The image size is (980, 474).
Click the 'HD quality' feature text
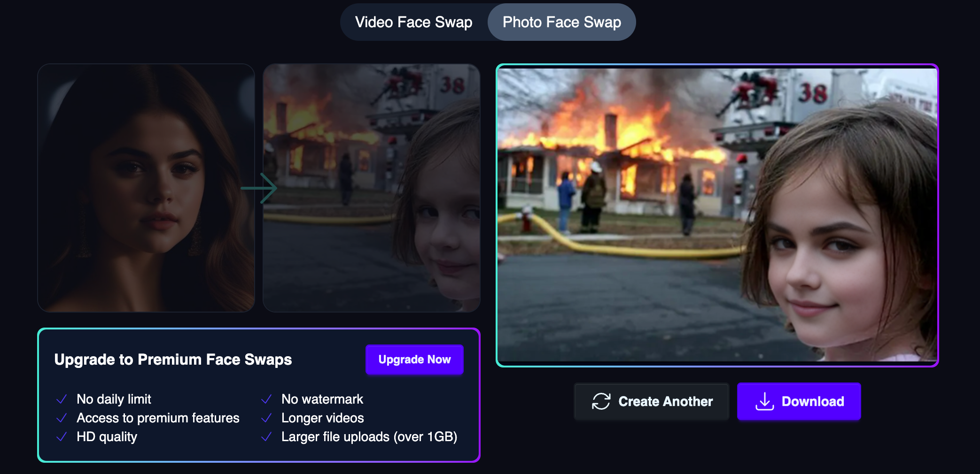point(107,436)
